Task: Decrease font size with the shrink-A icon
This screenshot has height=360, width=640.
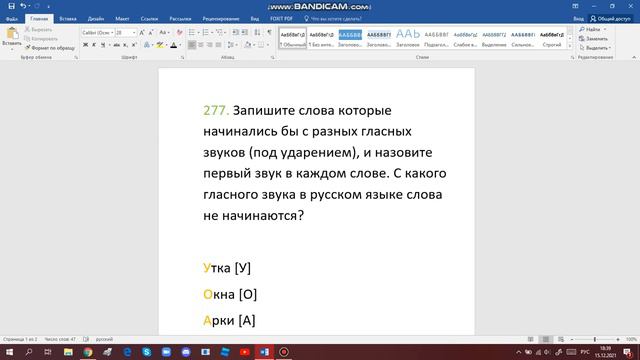Action: (x=151, y=33)
